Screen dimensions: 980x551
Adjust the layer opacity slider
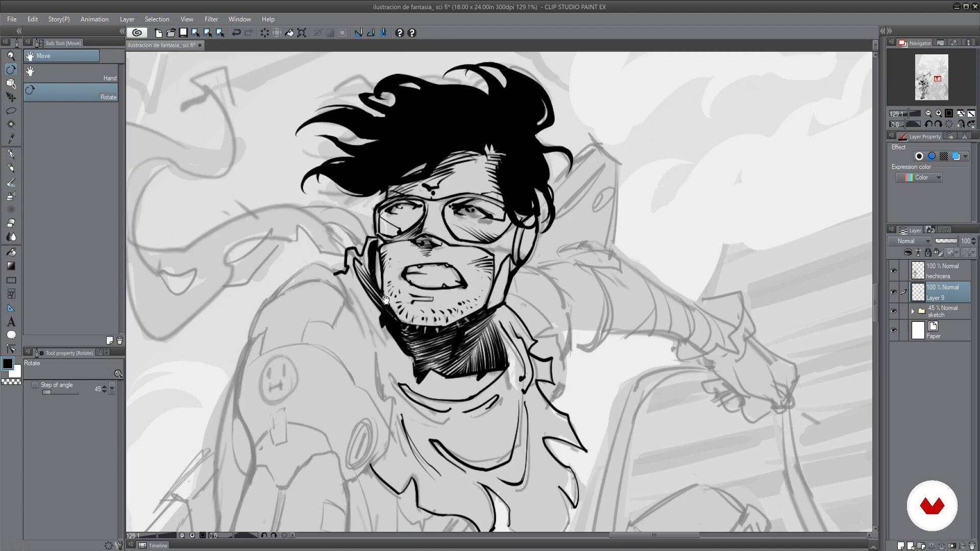(x=946, y=241)
